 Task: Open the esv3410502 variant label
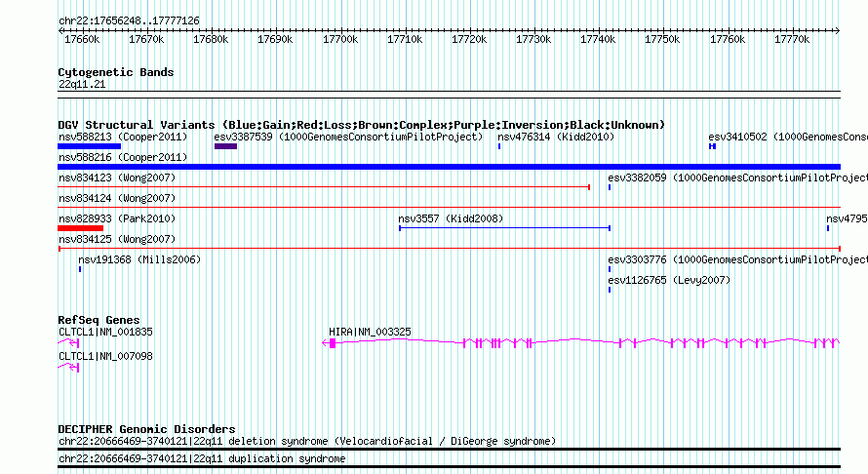pyautogui.click(x=788, y=137)
